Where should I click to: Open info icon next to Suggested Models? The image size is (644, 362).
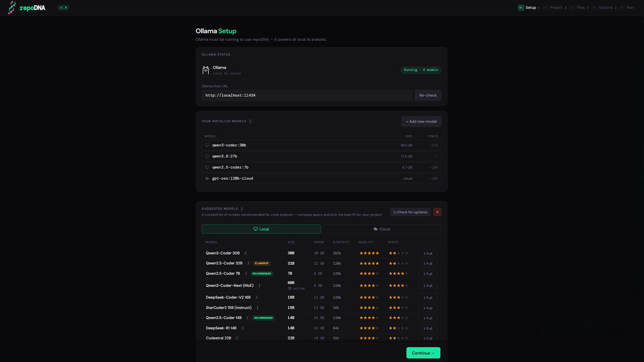tap(242, 209)
